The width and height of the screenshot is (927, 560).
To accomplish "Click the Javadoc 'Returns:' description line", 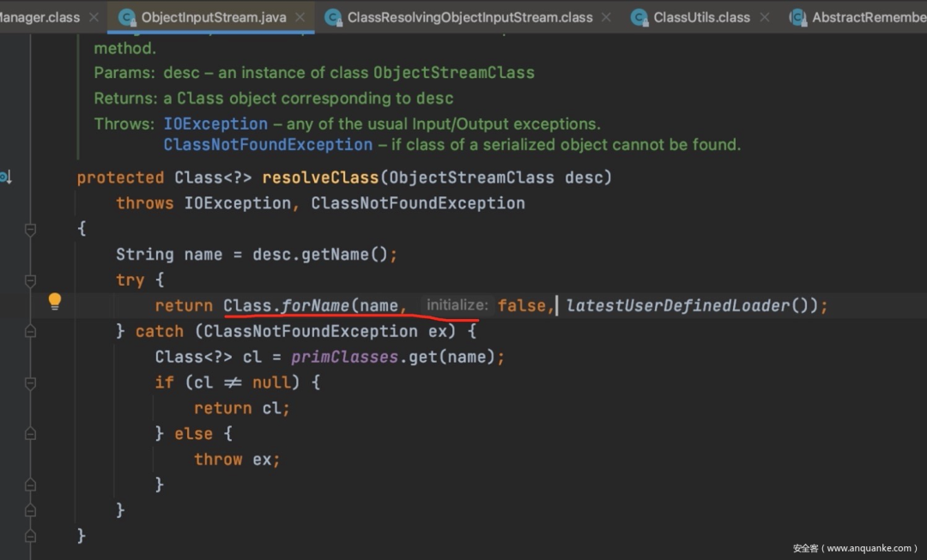I will (274, 98).
